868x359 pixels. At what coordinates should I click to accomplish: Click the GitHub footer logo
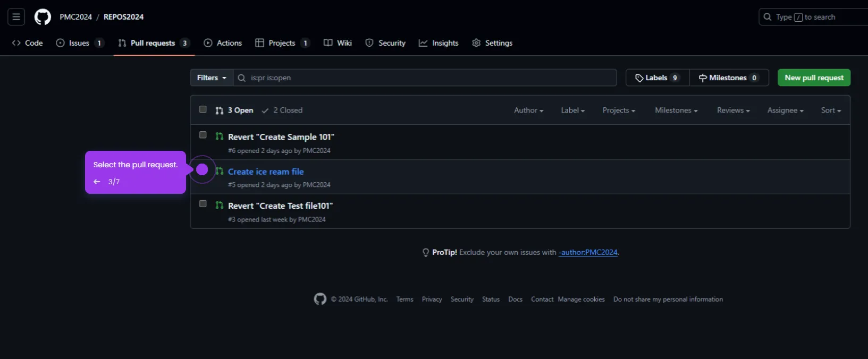tap(320, 299)
